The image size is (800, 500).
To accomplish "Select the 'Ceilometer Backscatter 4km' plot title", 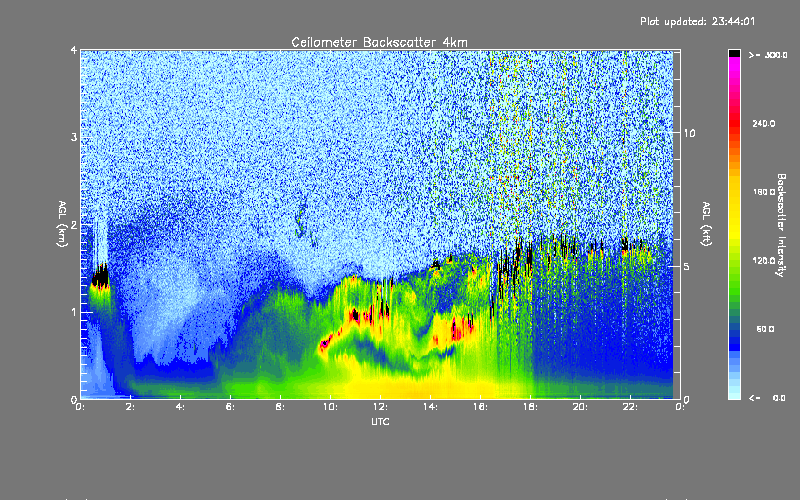I will click(x=379, y=42).
